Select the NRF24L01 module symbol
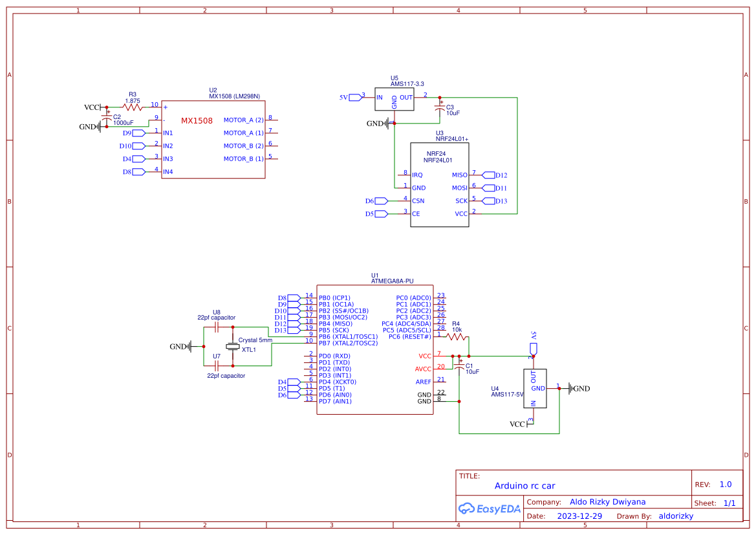 440,184
